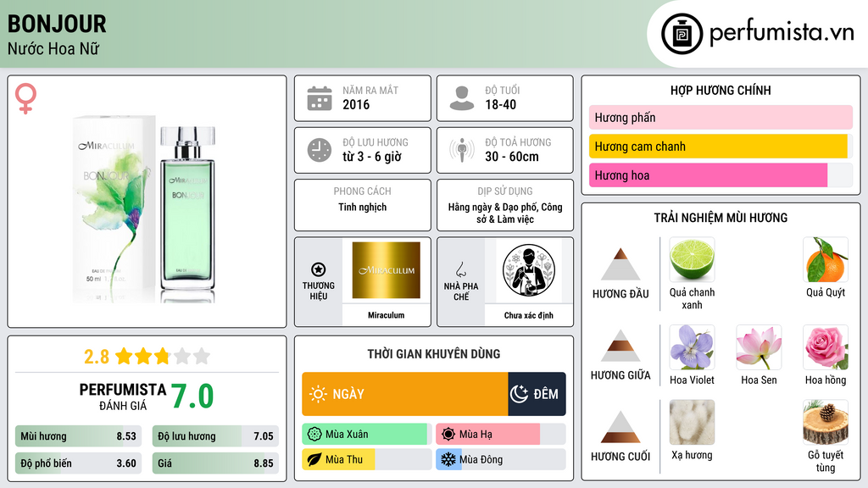This screenshot has height=488, width=868.
Task: Click the age range 18-40 value
Action: (x=500, y=104)
